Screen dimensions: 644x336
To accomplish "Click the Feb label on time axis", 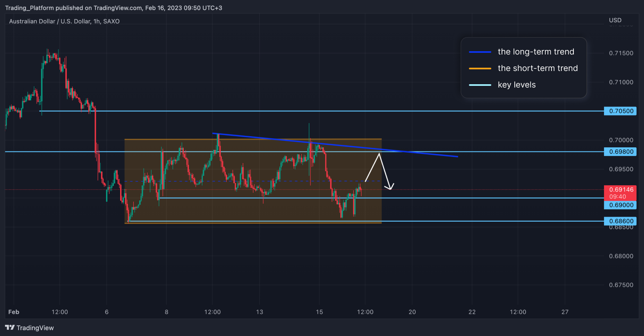I will pos(14,312).
